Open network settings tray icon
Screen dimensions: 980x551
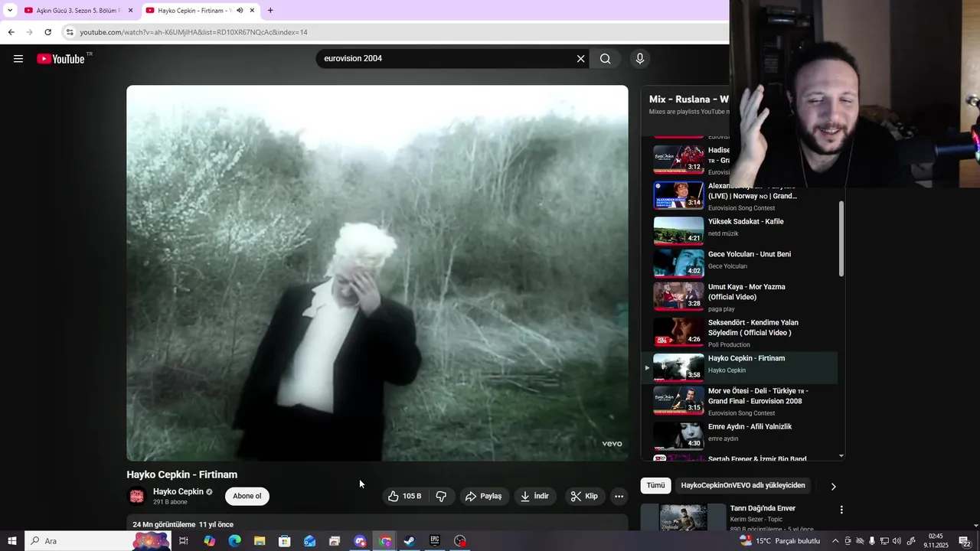884,541
